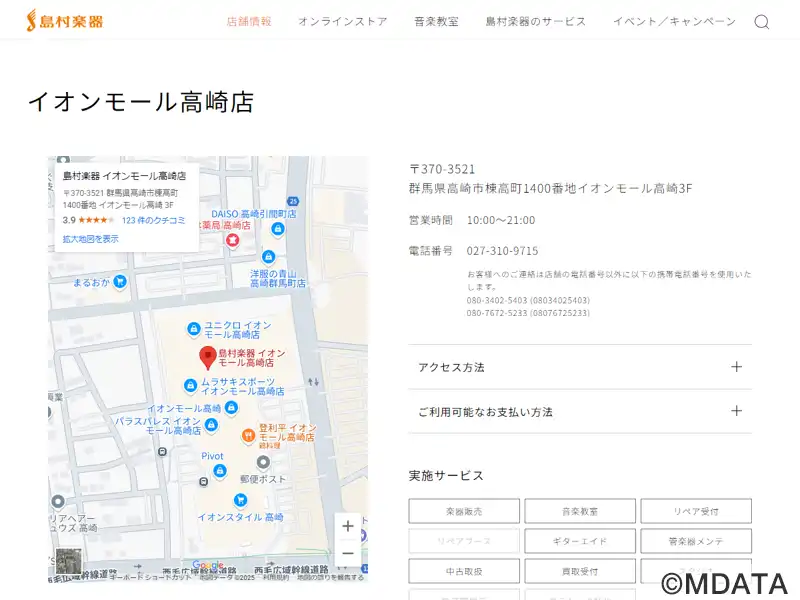The width and height of the screenshot is (800, 600).
Task: Click the 中古取扱 service button
Action: click(464, 571)
